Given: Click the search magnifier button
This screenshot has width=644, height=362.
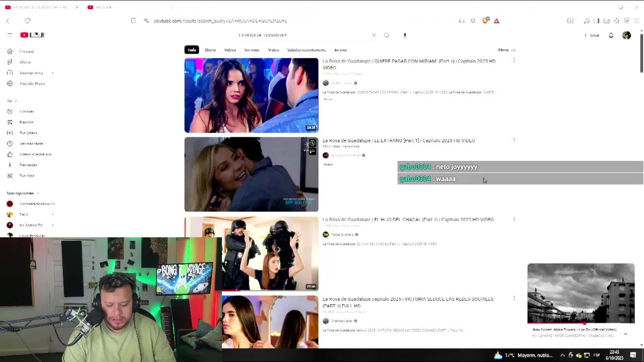Looking at the screenshot, I should point(386,35).
